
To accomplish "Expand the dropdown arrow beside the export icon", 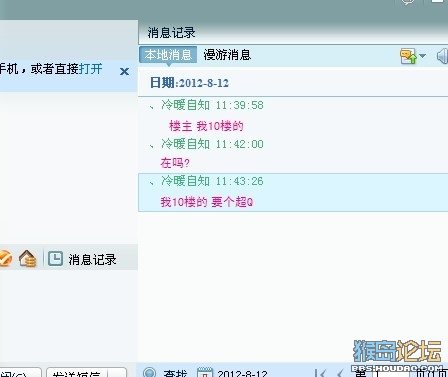I will pyautogui.click(x=422, y=56).
